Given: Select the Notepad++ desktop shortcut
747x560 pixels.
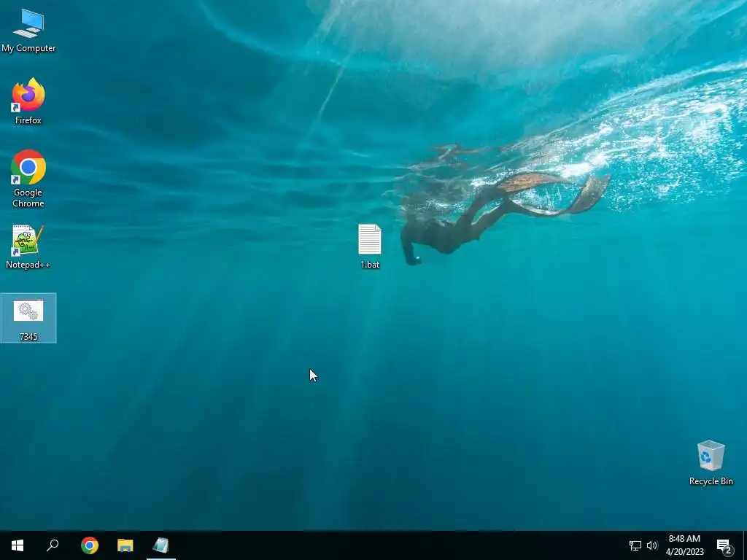Looking at the screenshot, I should coord(28,246).
